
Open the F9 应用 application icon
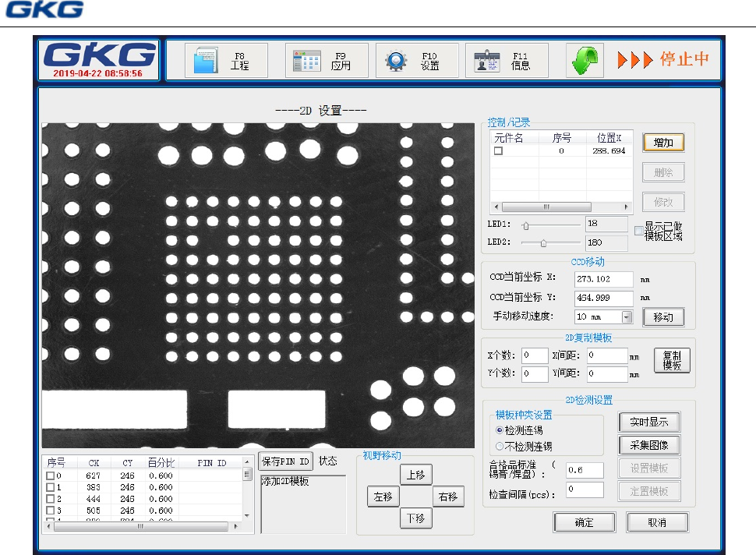(x=307, y=61)
